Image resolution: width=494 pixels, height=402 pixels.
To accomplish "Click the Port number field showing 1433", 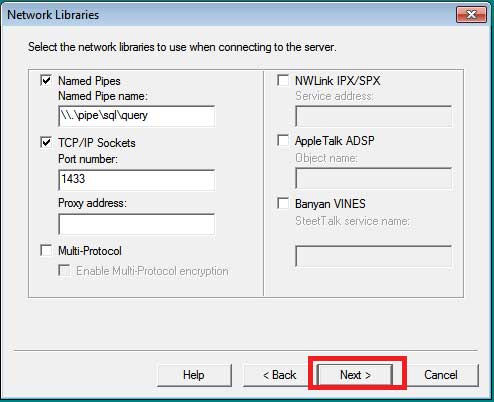I will point(137,180).
